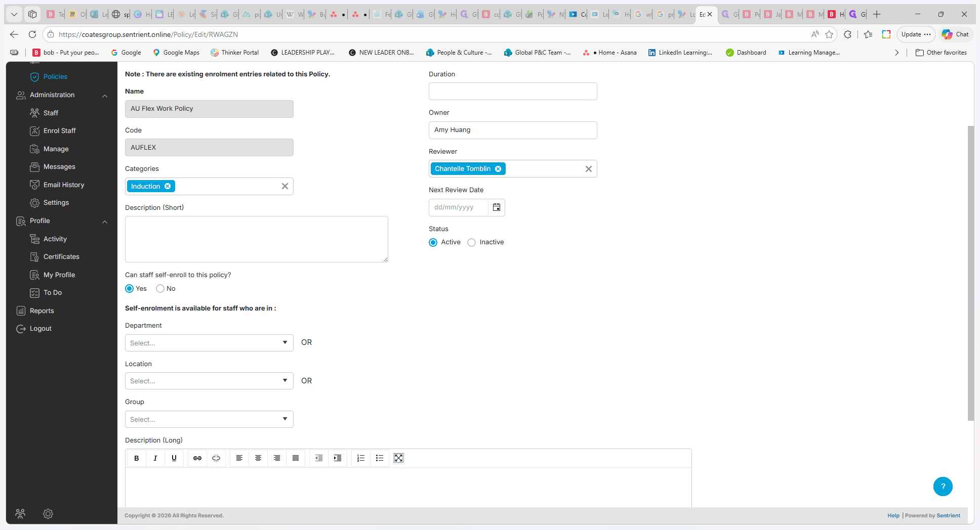Clear all Reviewers with the X
This screenshot has height=530, width=980.
(x=589, y=169)
